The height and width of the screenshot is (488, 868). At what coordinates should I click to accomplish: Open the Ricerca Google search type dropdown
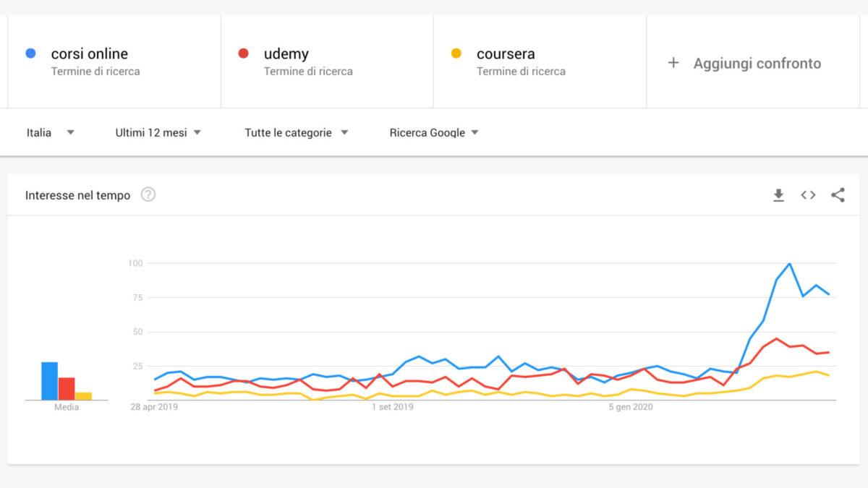pyautogui.click(x=434, y=132)
